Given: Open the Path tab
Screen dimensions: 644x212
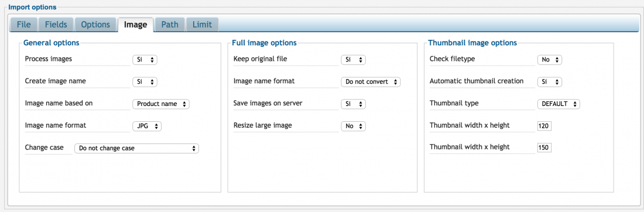Looking at the screenshot, I should pos(170,25).
